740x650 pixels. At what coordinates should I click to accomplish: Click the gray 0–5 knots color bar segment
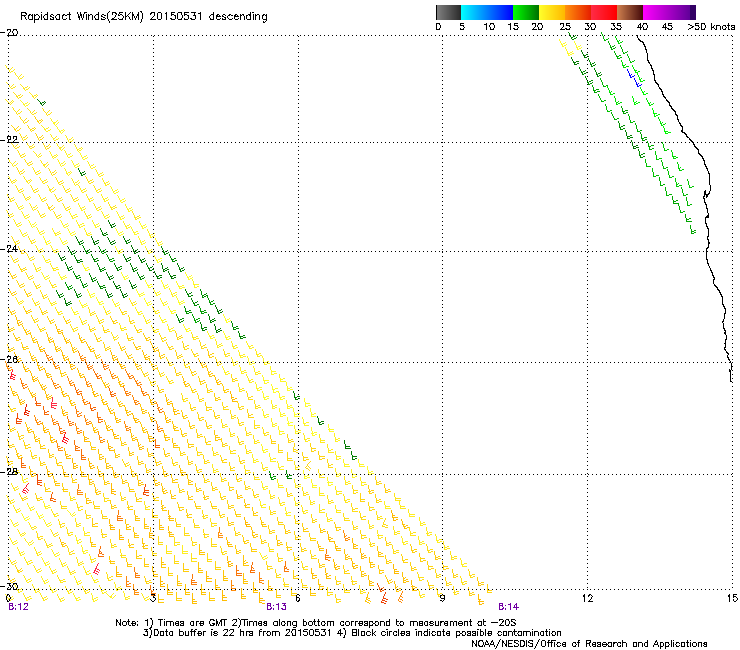pos(448,12)
